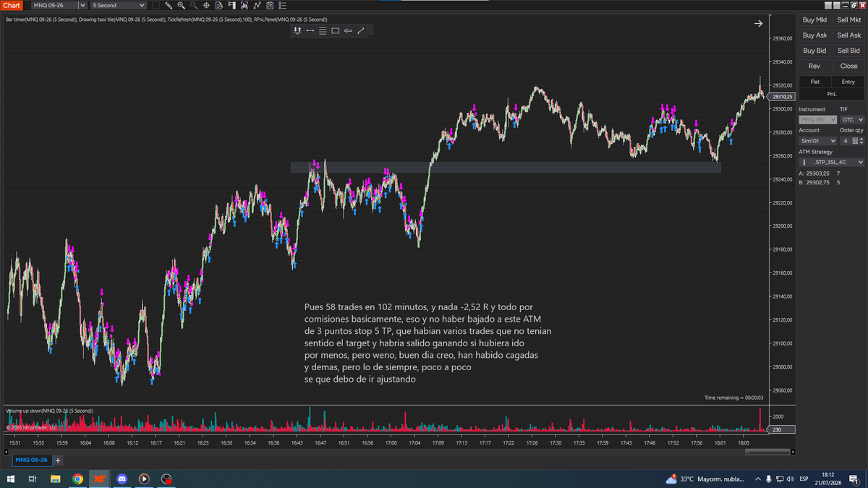Screen dimensions: 868x488
Task: Open File Explorer from the taskbar
Action: click(55, 479)
